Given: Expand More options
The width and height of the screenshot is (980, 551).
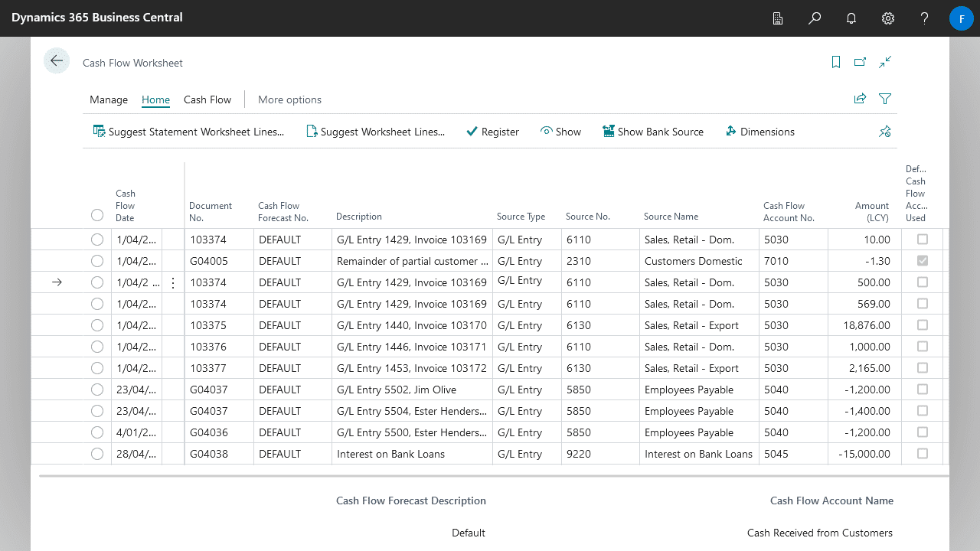Looking at the screenshot, I should [289, 99].
